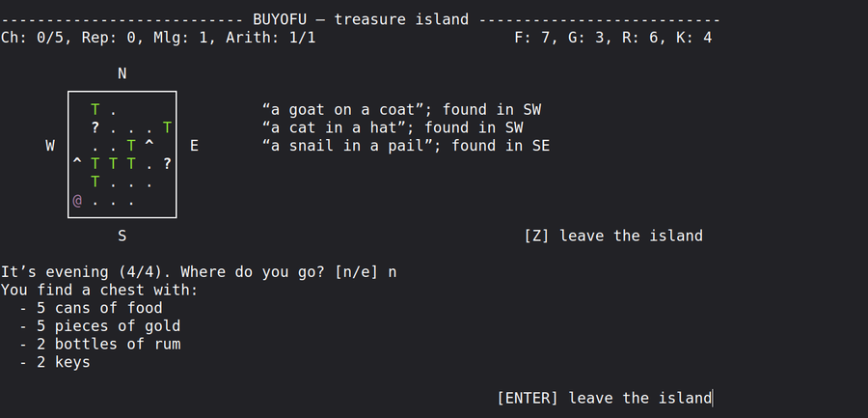This screenshot has width=868, height=418.
Task: Click the question mark in the map's second row
Action: [x=95, y=127]
